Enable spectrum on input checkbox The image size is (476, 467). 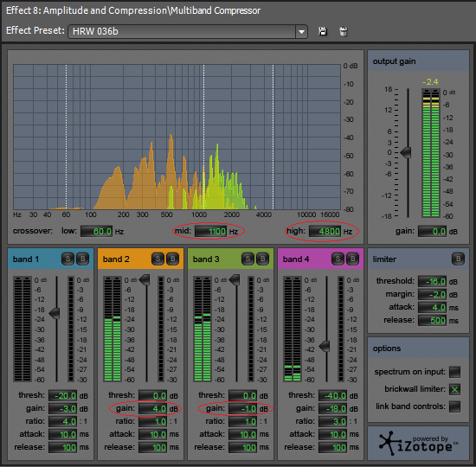pos(454,372)
